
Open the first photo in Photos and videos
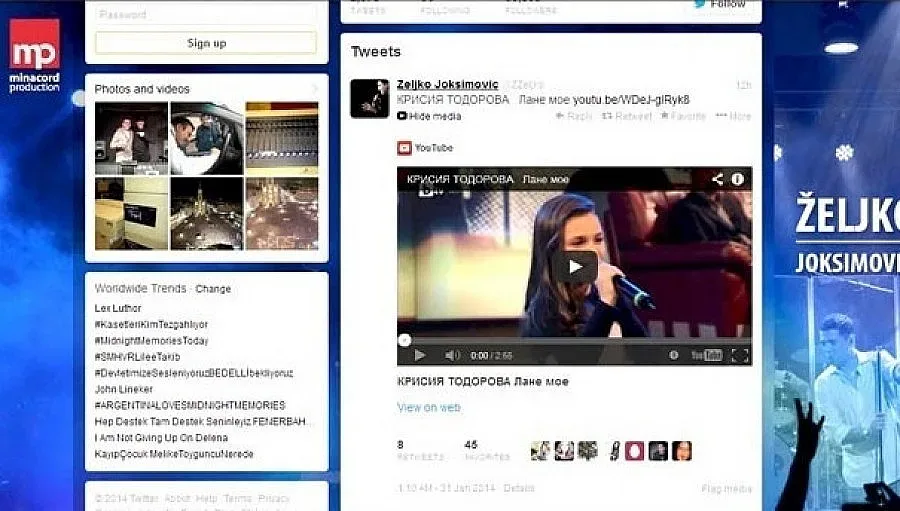pos(131,138)
